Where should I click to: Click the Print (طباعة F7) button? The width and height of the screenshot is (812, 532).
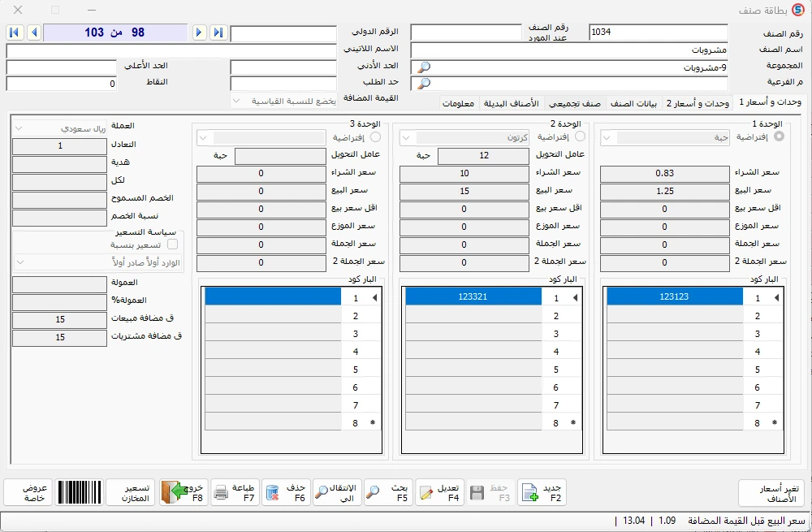[x=235, y=492]
